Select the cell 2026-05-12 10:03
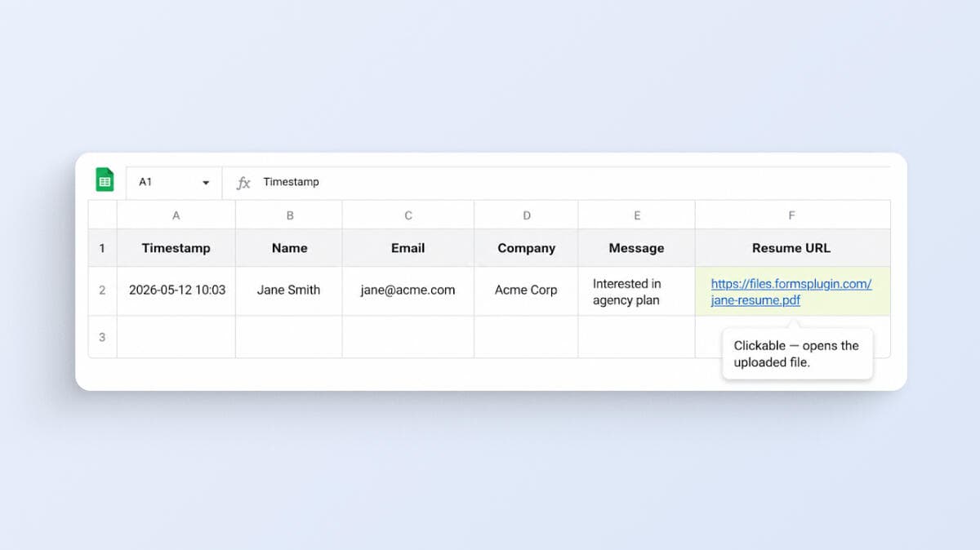 [x=176, y=291]
